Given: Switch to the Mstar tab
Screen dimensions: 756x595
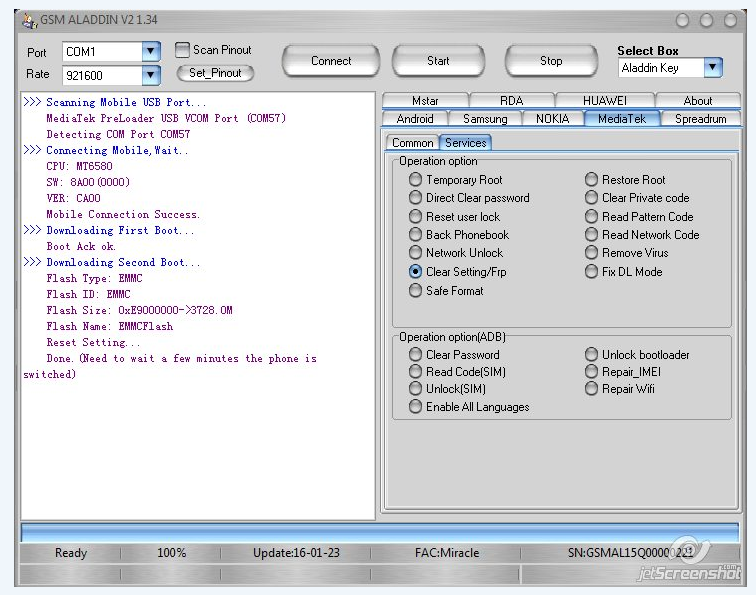Looking at the screenshot, I should click(x=425, y=100).
